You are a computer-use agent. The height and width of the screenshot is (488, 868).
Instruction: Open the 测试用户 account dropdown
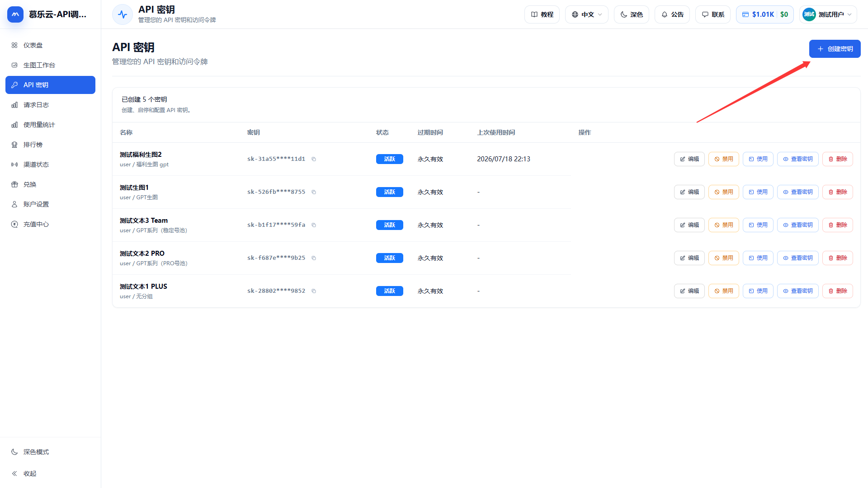click(x=828, y=14)
